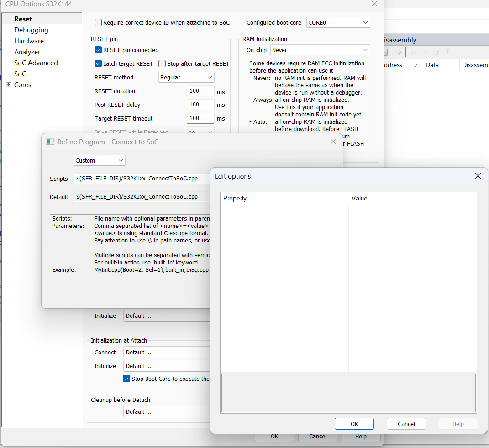489x448 pixels.
Task: Edit RESET duration field
Action: [x=200, y=91]
